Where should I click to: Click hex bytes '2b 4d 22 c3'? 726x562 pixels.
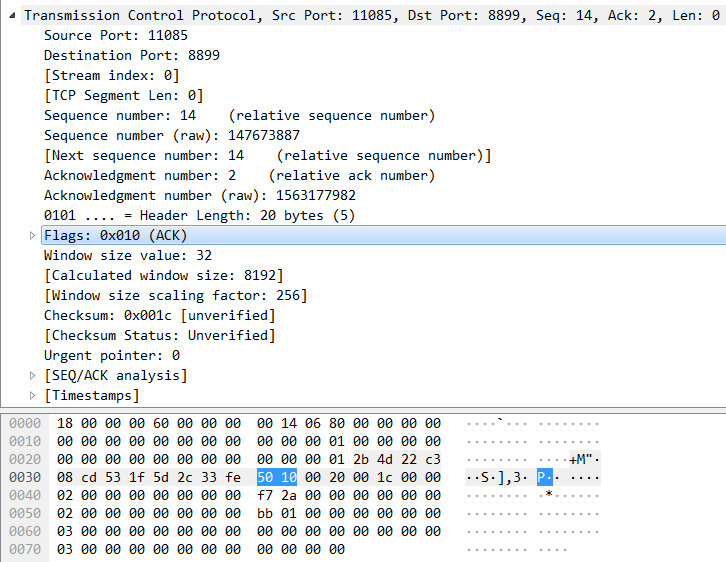click(397, 459)
